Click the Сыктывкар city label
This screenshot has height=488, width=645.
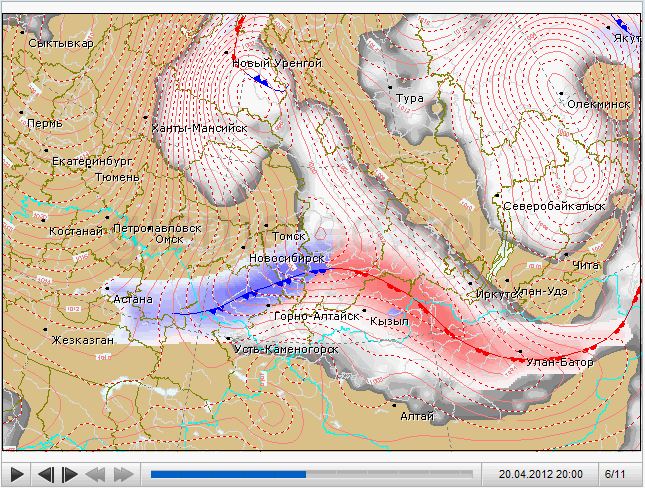62,44
